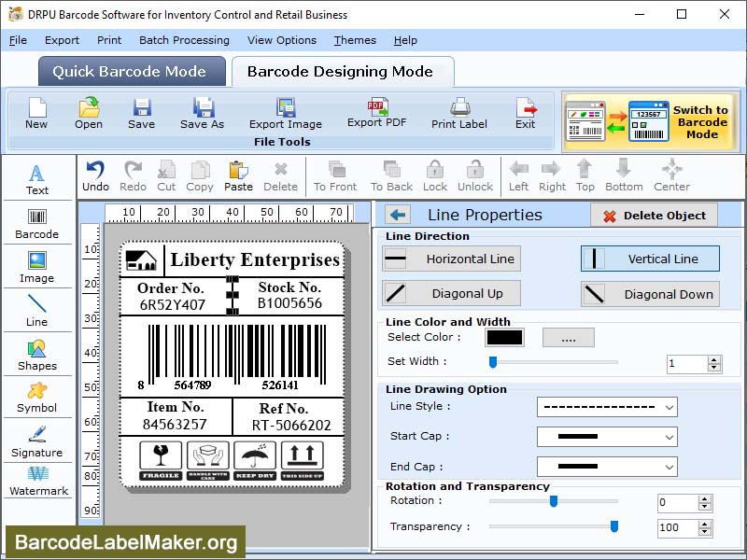Open the Batch Processing menu

pyautogui.click(x=184, y=40)
